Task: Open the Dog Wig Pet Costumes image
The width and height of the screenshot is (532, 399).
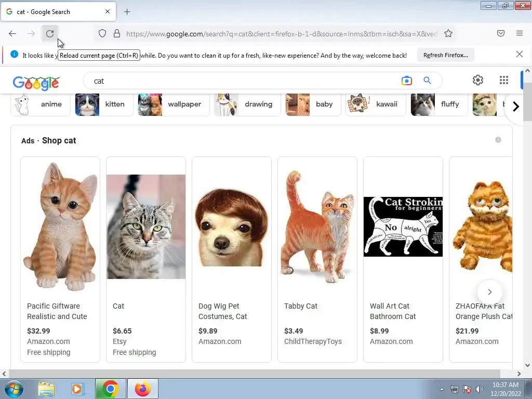Action: (x=232, y=227)
